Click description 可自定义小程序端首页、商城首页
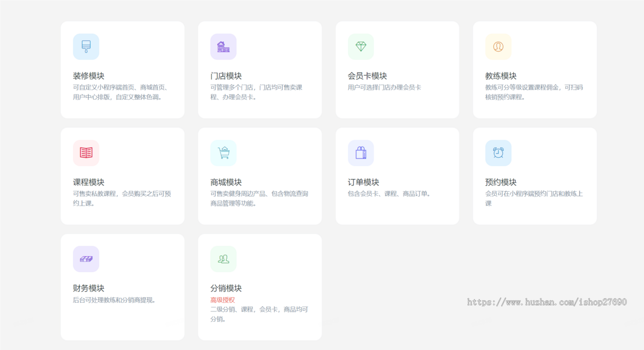Image resolution: width=644 pixels, height=350 pixels. pyautogui.click(x=121, y=92)
